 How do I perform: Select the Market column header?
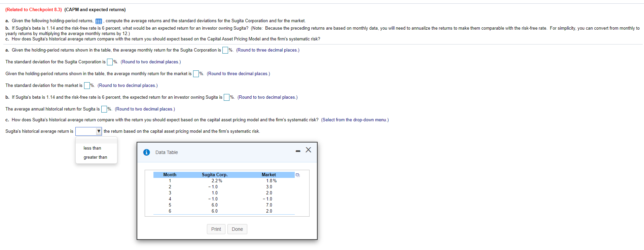coord(269,175)
